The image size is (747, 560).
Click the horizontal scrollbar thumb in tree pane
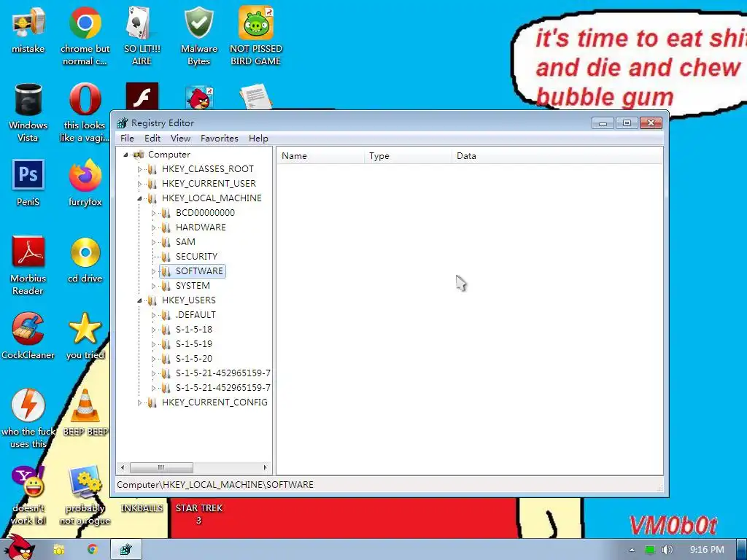[161, 467]
